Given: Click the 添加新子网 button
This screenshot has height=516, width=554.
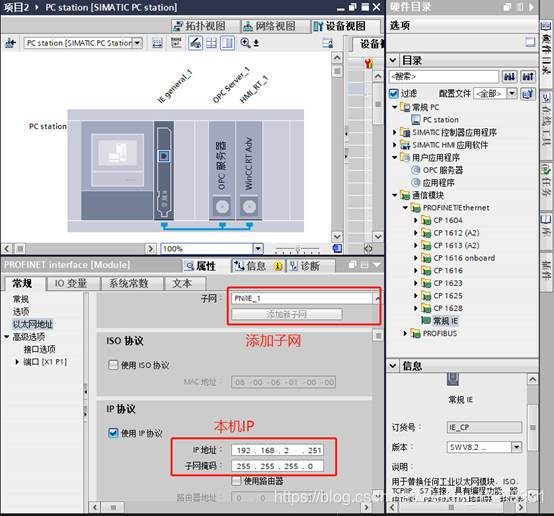Looking at the screenshot, I should tap(287, 314).
